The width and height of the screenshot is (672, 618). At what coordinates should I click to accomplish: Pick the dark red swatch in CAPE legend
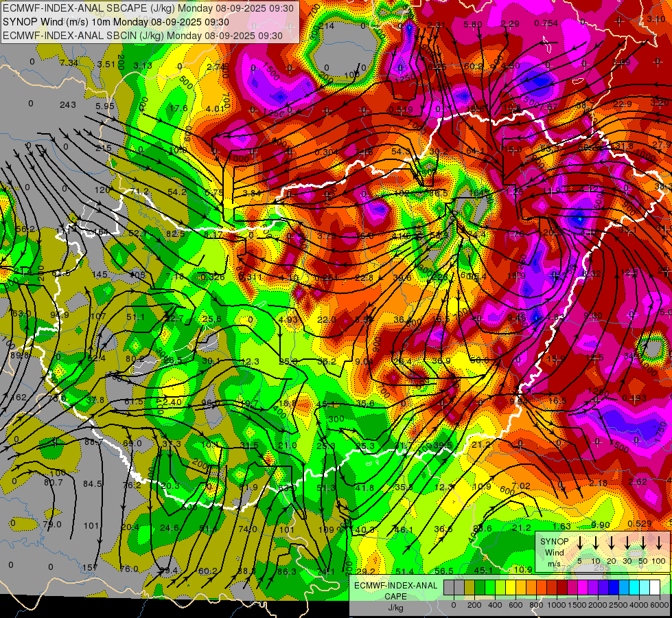click(562, 587)
